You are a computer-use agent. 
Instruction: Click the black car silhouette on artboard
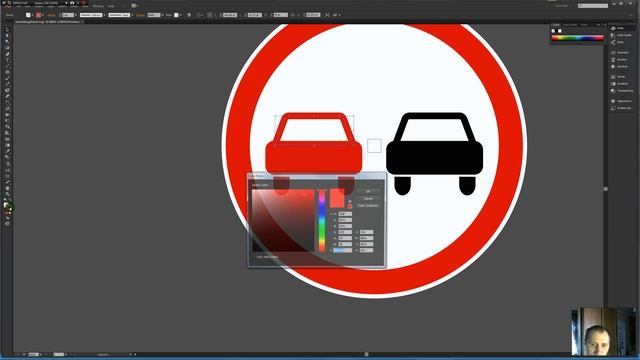click(x=435, y=154)
